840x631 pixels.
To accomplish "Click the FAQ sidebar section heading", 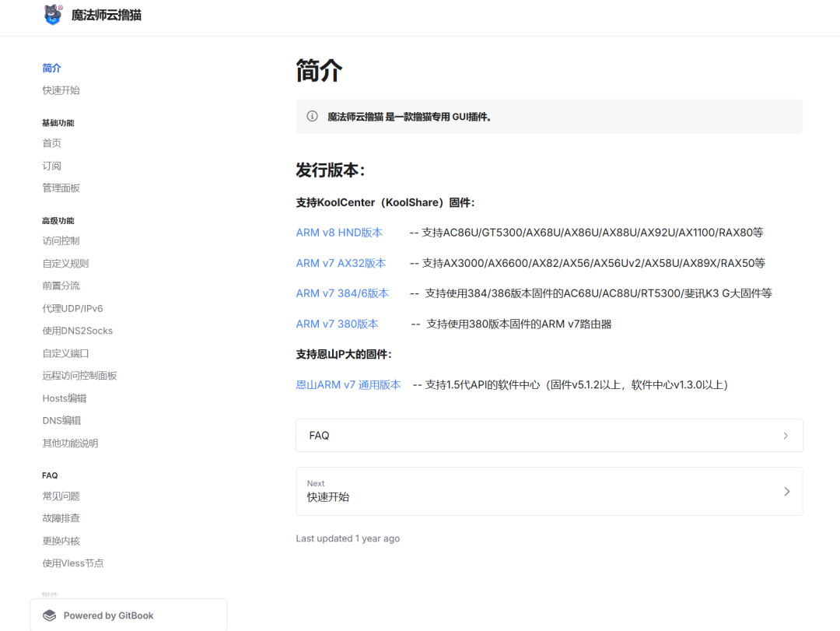I will 50,475.
